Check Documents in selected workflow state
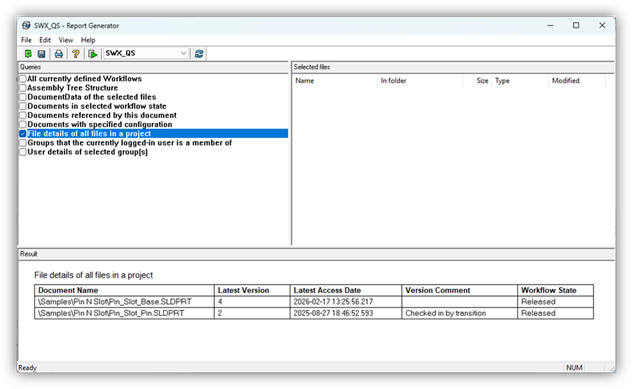Viewport: 632px width, 389px height. tap(23, 106)
